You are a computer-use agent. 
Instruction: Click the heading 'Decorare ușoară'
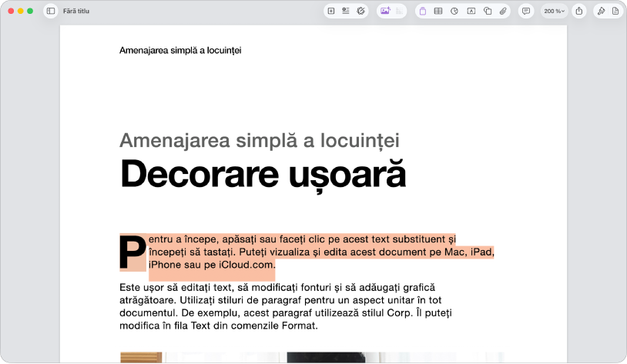tap(263, 175)
